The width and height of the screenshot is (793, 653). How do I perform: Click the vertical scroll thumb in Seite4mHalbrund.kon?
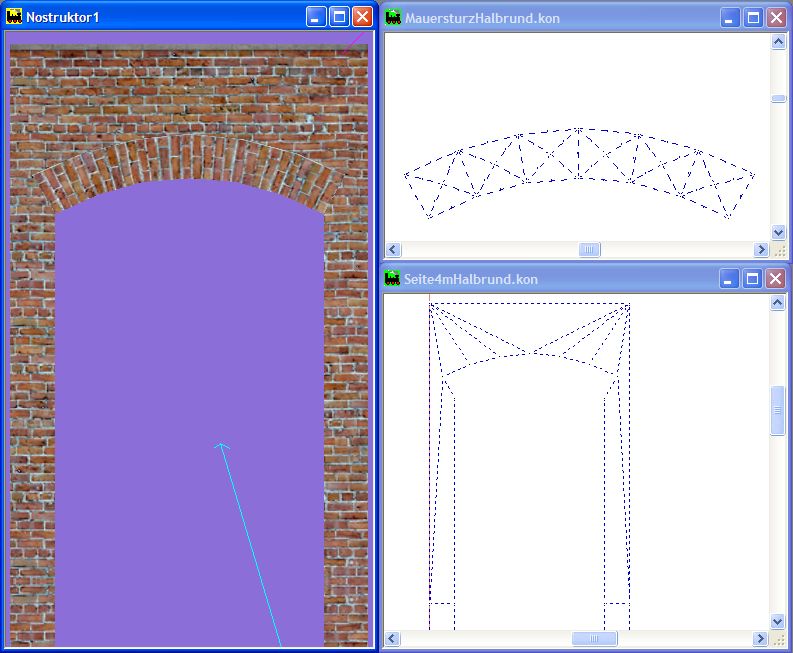pyautogui.click(x=778, y=410)
